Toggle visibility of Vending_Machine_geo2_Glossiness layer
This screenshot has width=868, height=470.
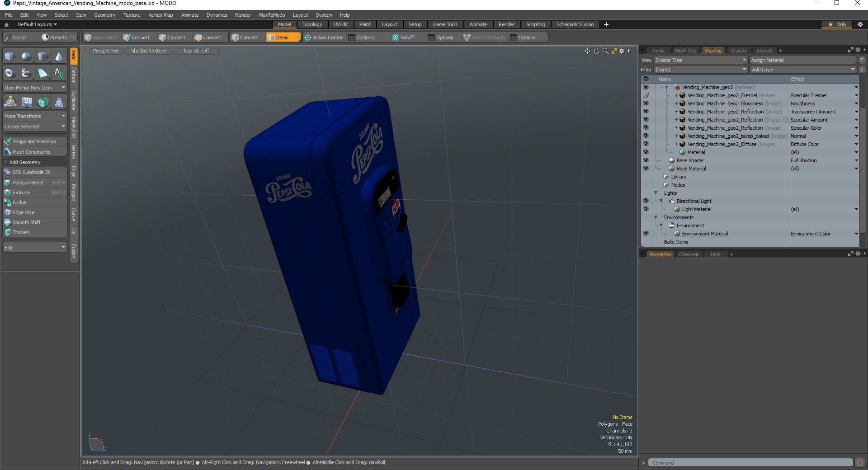tap(646, 103)
